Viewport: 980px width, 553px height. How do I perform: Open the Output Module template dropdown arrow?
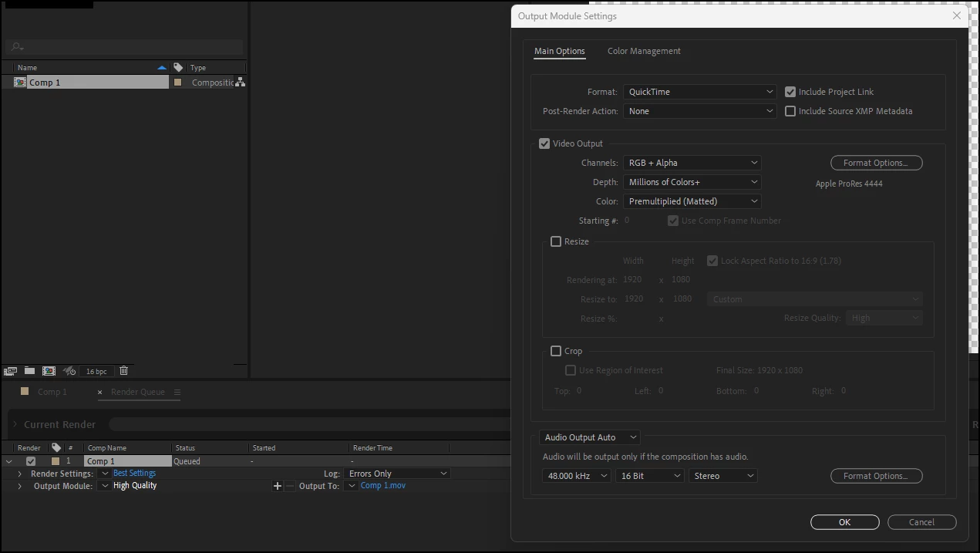tap(105, 486)
